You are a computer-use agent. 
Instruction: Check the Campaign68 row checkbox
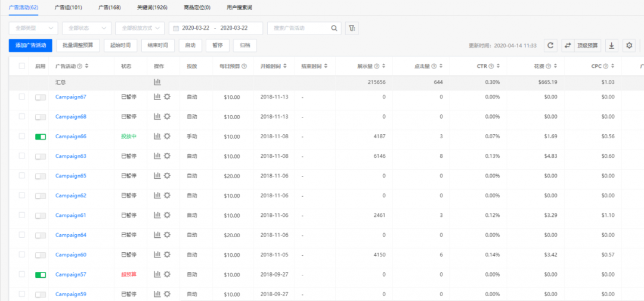coord(22,116)
